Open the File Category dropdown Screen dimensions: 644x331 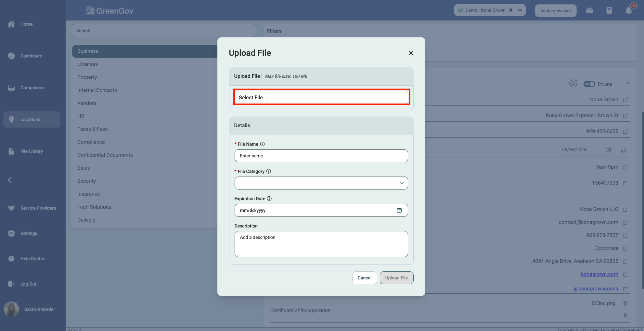click(321, 183)
